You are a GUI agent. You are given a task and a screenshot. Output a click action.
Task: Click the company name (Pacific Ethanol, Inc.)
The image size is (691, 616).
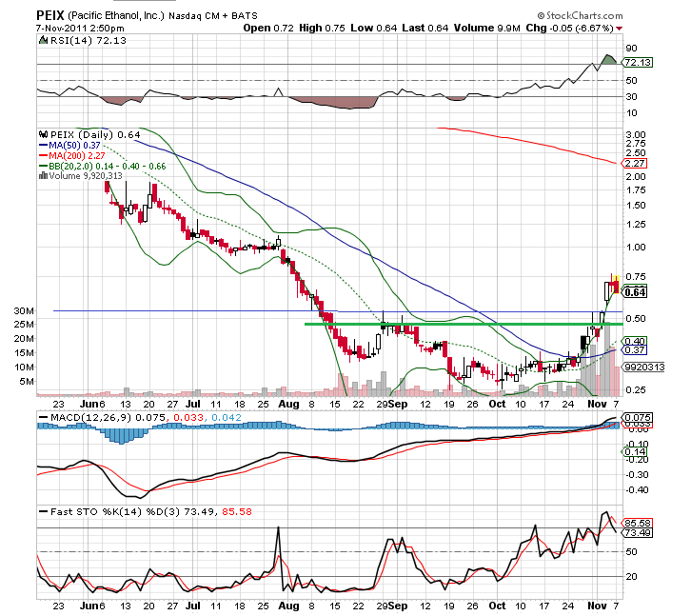pos(116,16)
